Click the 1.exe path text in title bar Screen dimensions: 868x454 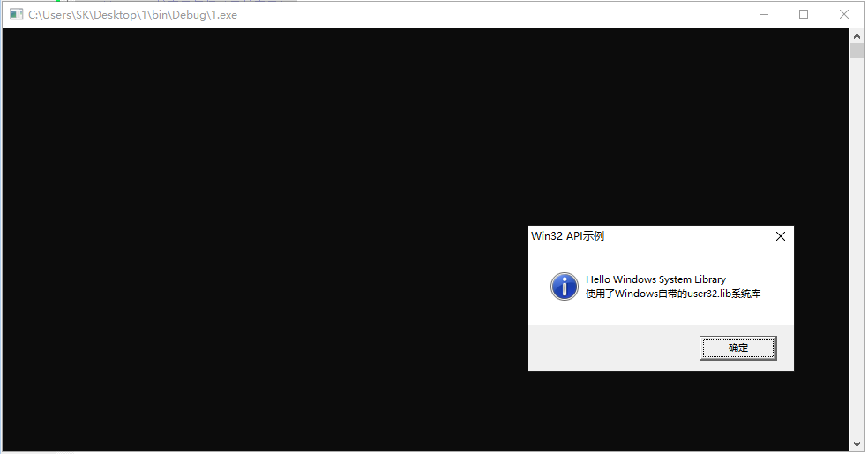132,15
